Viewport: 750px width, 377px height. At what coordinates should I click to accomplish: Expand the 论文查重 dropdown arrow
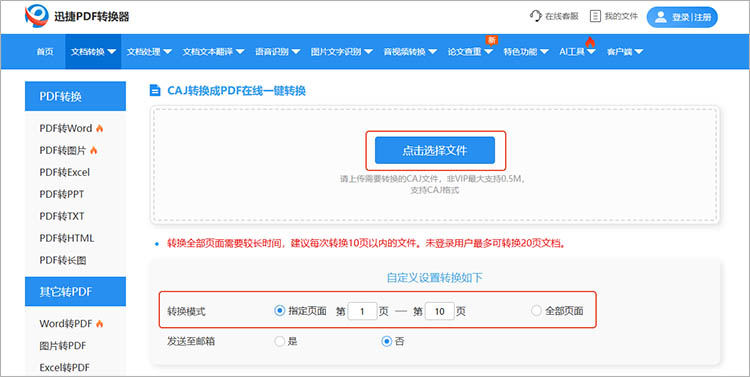tap(488, 52)
